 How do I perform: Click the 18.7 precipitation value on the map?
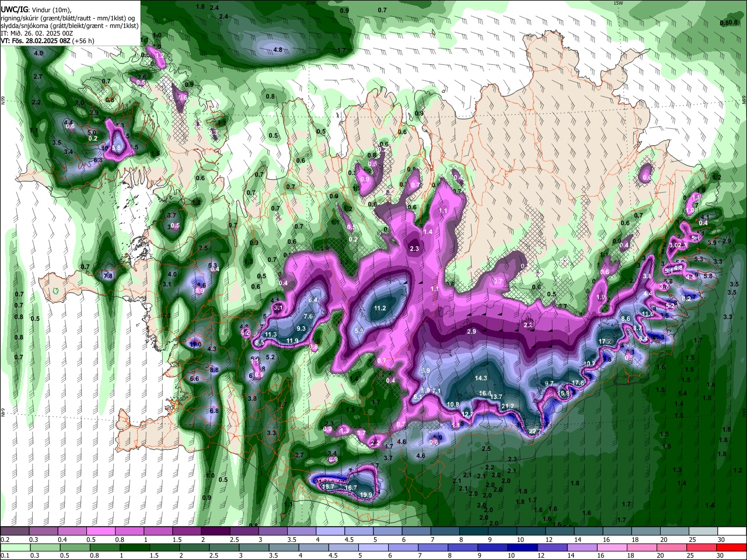[328, 487]
